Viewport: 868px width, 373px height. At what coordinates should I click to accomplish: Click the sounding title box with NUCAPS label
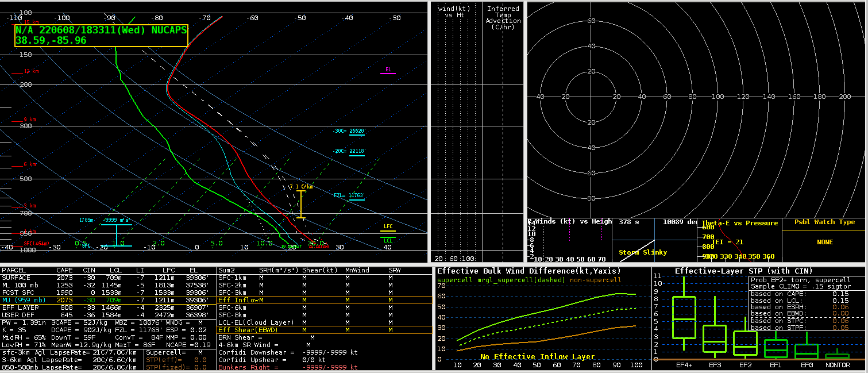[x=101, y=36]
